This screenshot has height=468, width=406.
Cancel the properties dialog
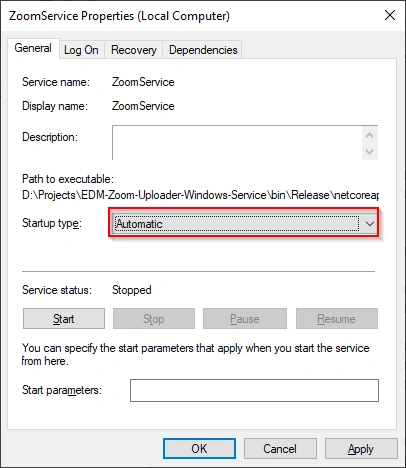(280, 449)
